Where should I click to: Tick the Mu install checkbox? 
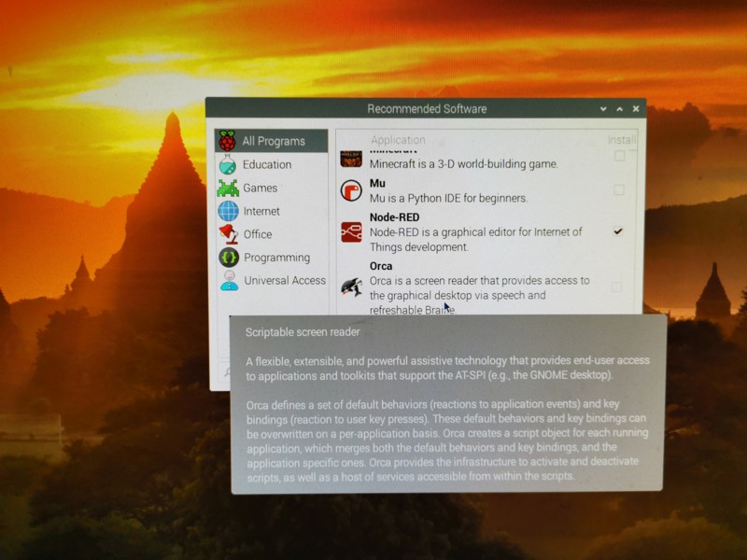[x=618, y=190]
